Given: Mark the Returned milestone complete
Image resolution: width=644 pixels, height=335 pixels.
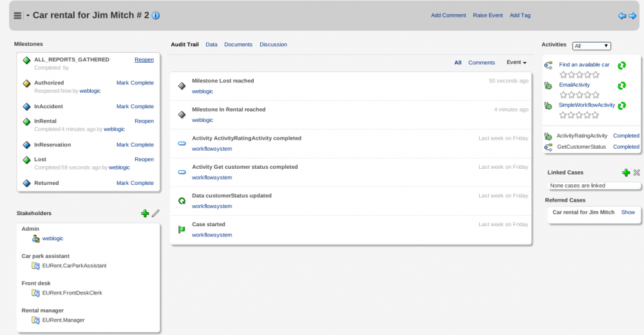Looking at the screenshot, I should [x=135, y=183].
